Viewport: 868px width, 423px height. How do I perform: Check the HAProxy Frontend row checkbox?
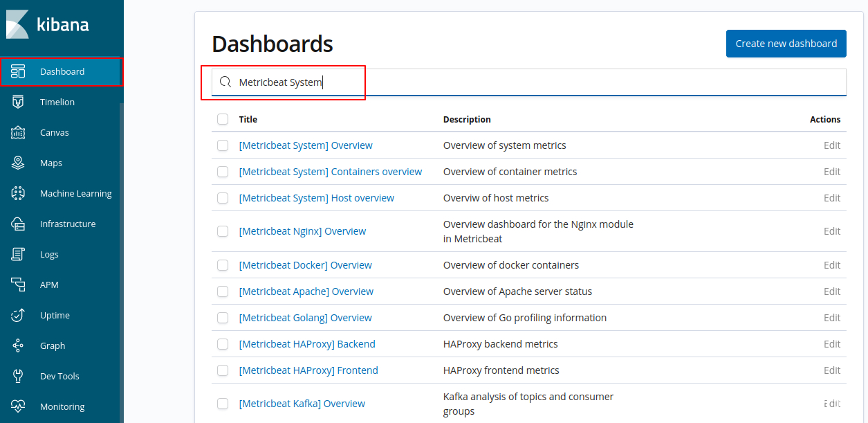223,370
